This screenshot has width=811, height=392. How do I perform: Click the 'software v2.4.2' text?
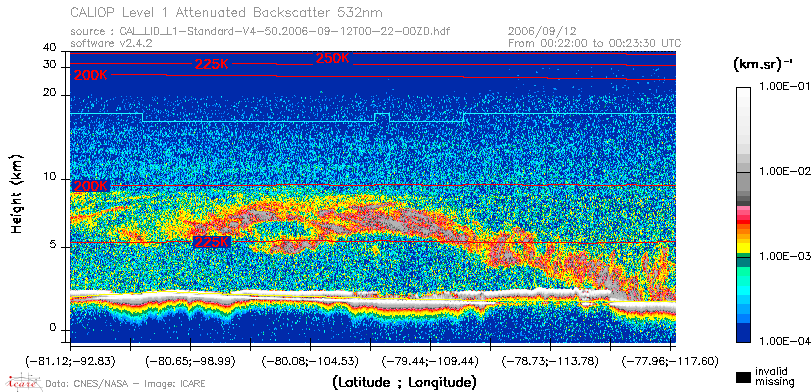pyautogui.click(x=111, y=43)
